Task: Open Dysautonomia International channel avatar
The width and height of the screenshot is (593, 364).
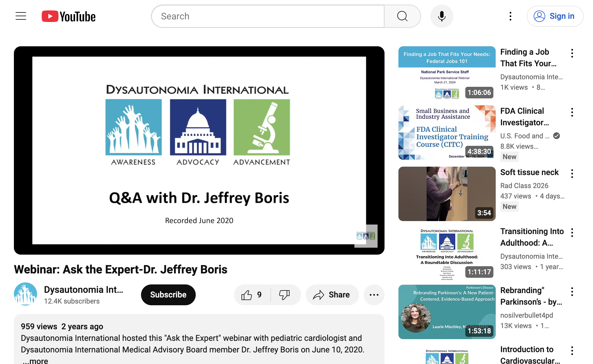Action: coord(25,294)
